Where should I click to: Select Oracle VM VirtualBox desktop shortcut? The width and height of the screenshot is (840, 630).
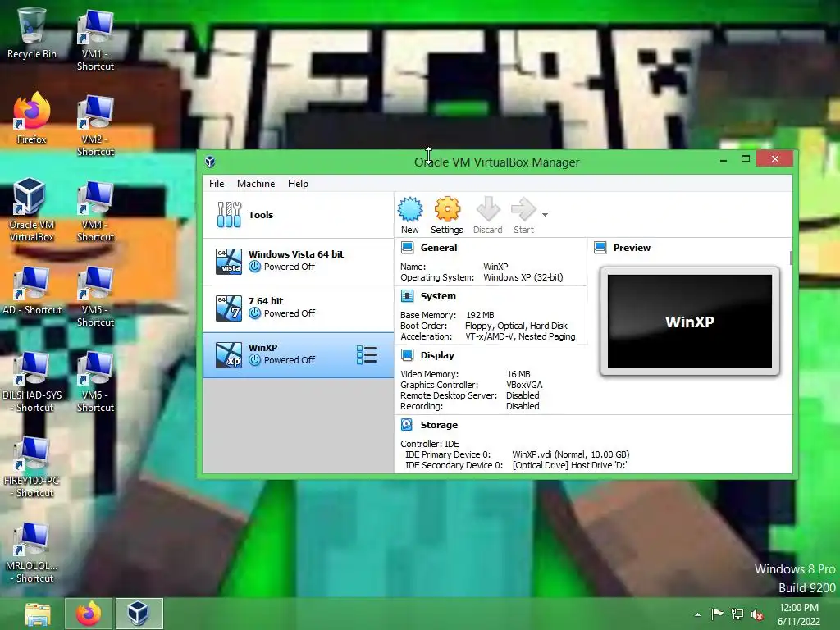32,209
